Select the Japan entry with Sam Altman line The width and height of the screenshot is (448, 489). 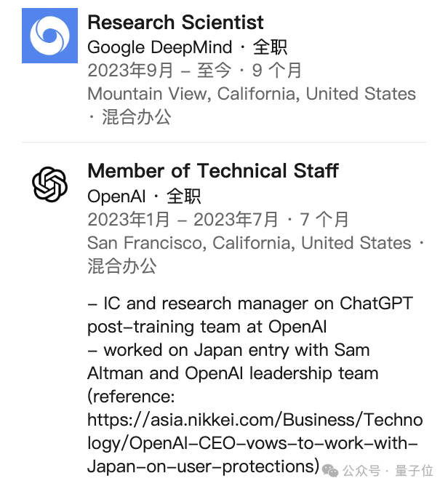tap(233, 362)
